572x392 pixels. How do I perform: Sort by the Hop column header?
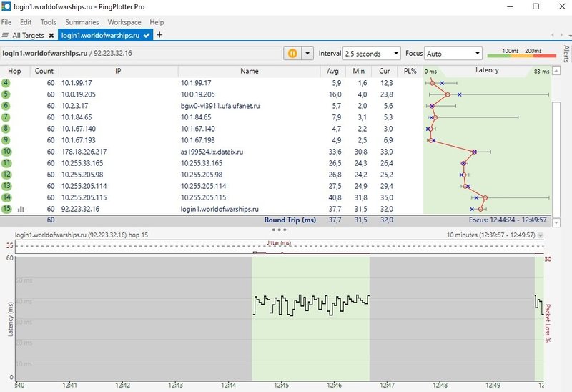14,71
